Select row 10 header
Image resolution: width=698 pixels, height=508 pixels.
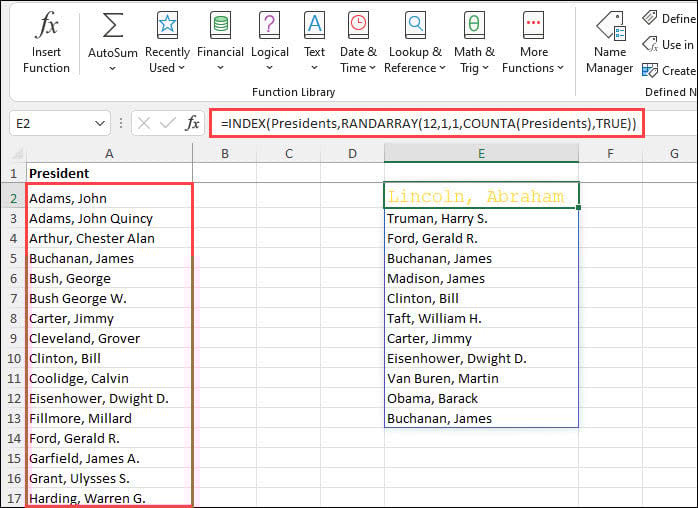point(13,358)
